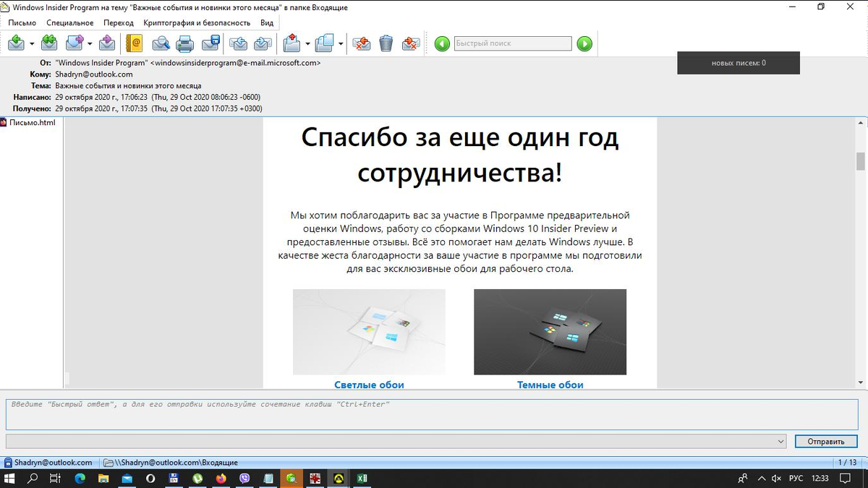Click the 12:33 taskbar clock
This screenshot has height=488, width=868.
tap(820, 479)
